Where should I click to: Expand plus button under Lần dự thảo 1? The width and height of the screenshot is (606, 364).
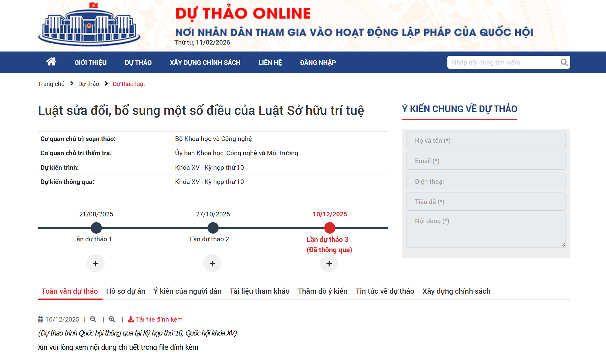click(x=96, y=263)
